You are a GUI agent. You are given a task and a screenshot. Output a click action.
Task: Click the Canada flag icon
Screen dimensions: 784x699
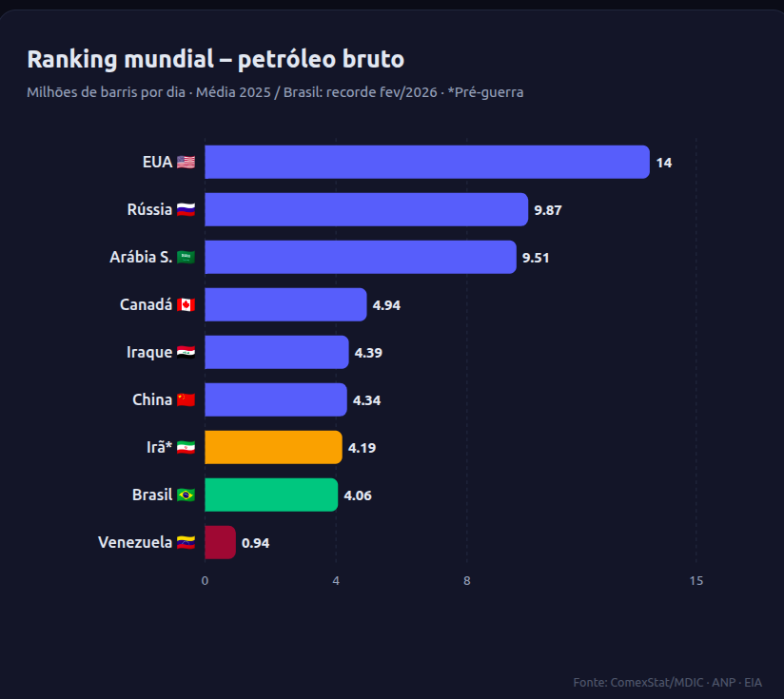tap(186, 304)
